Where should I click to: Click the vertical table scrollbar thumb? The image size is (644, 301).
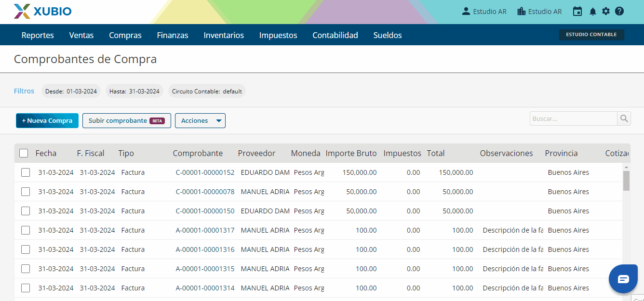[626, 181]
